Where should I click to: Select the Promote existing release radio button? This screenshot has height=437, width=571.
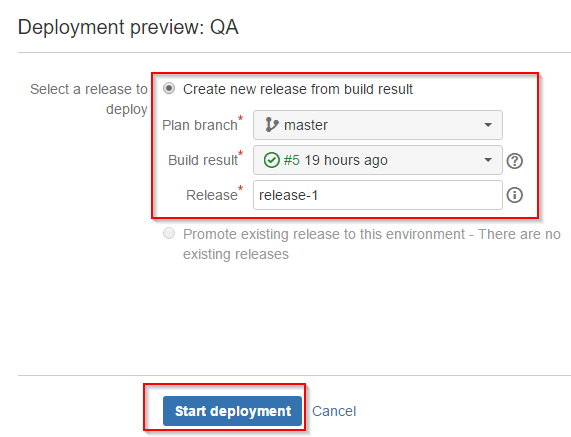(x=169, y=233)
